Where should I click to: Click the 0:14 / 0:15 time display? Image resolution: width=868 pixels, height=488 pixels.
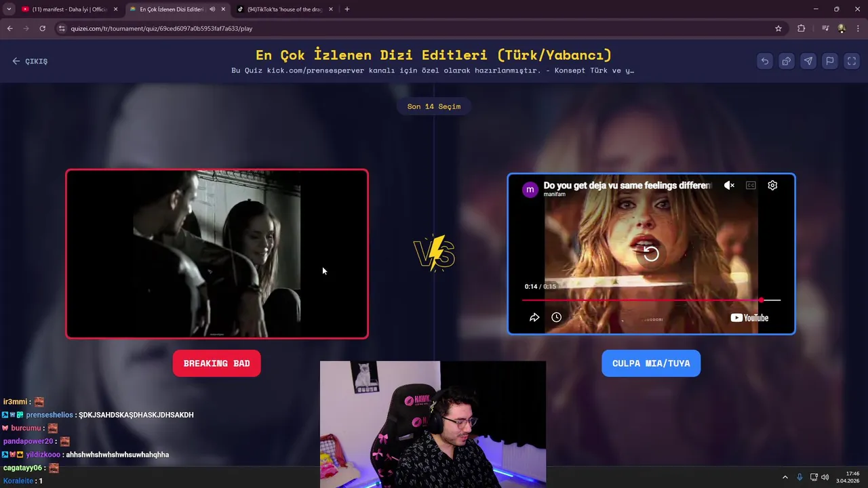(x=540, y=287)
